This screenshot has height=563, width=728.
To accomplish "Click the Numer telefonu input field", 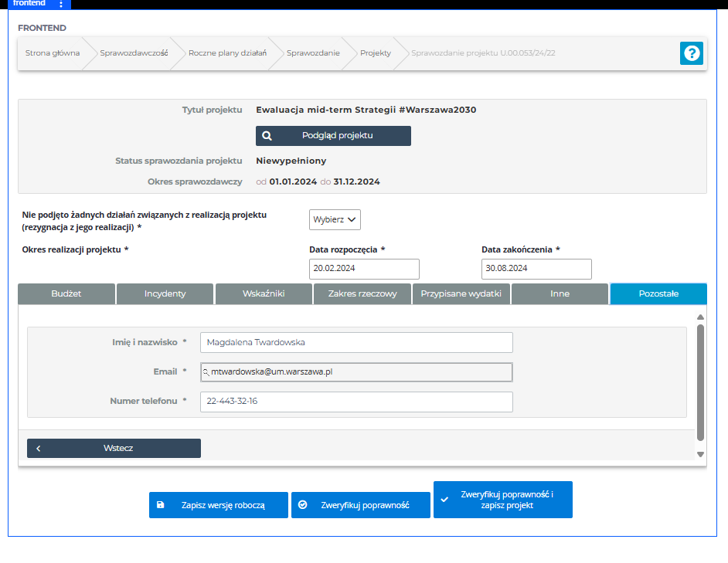I will 356,402.
